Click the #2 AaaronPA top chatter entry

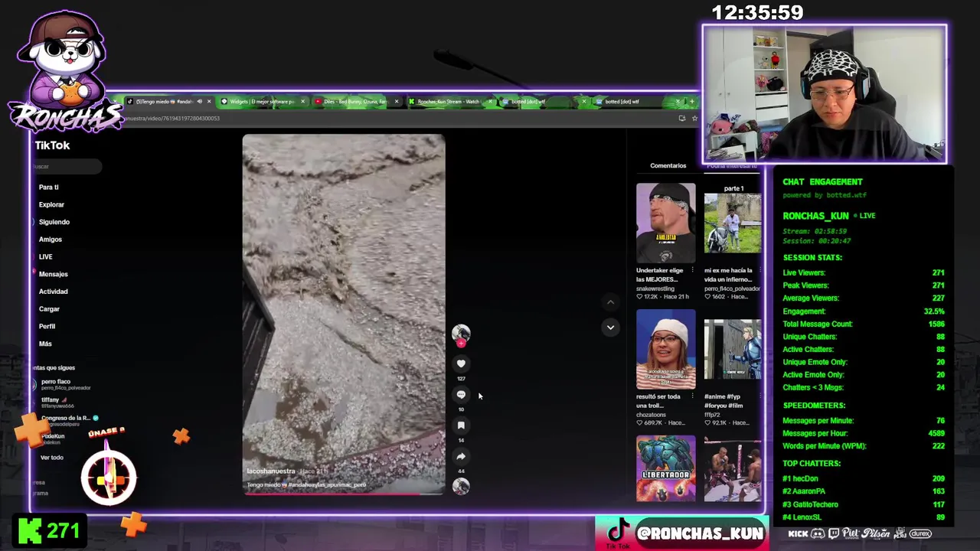pyautogui.click(x=863, y=491)
